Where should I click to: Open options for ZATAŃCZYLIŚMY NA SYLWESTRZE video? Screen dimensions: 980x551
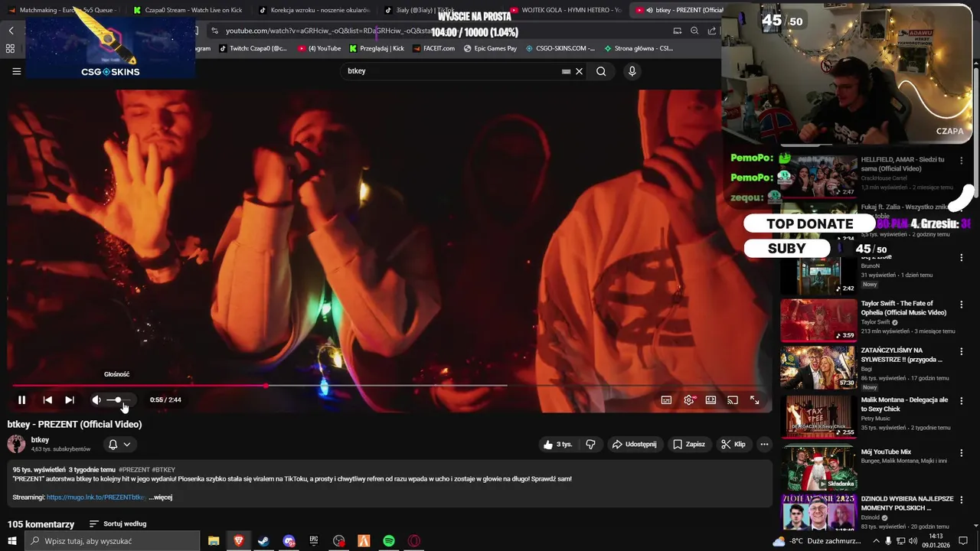[x=961, y=351]
